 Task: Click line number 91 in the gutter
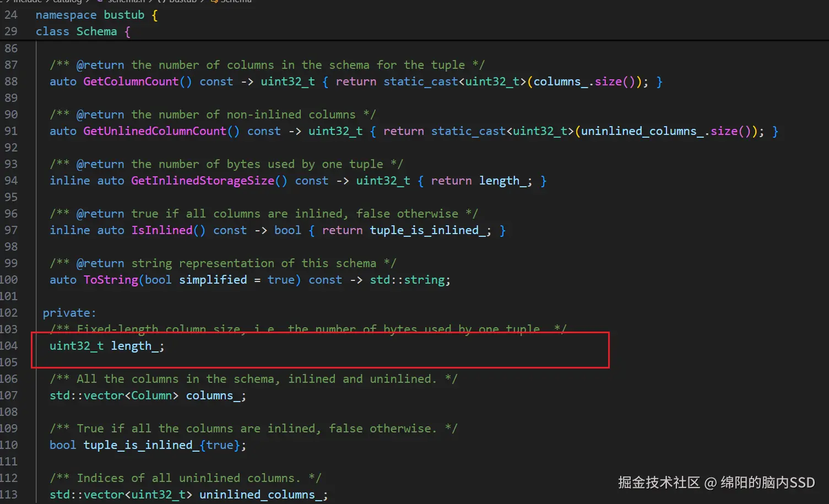click(x=11, y=131)
